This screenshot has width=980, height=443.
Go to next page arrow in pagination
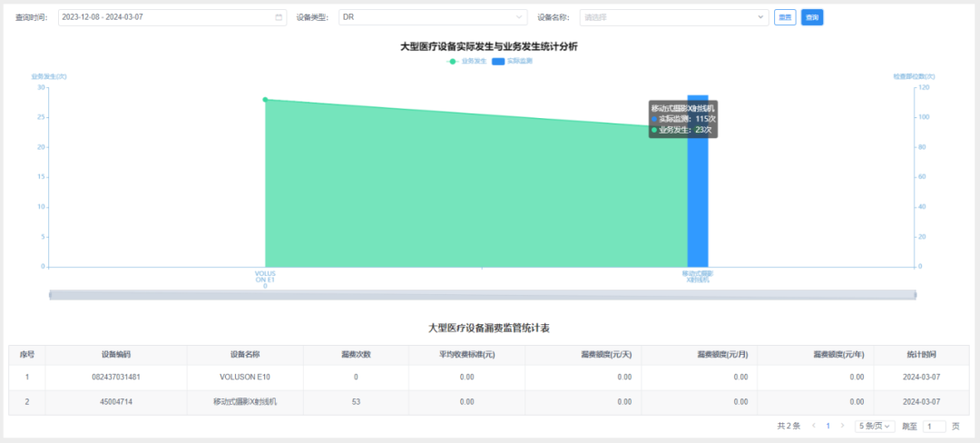click(842, 426)
